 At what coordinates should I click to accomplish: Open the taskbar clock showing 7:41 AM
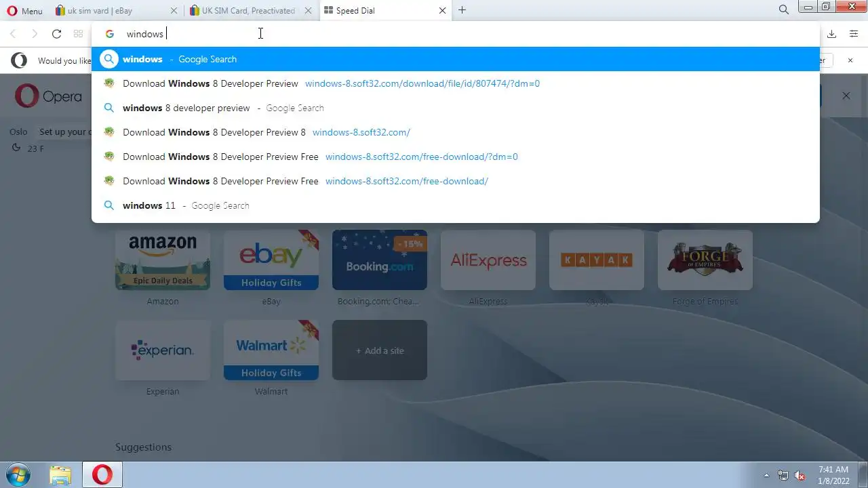tap(833, 474)
